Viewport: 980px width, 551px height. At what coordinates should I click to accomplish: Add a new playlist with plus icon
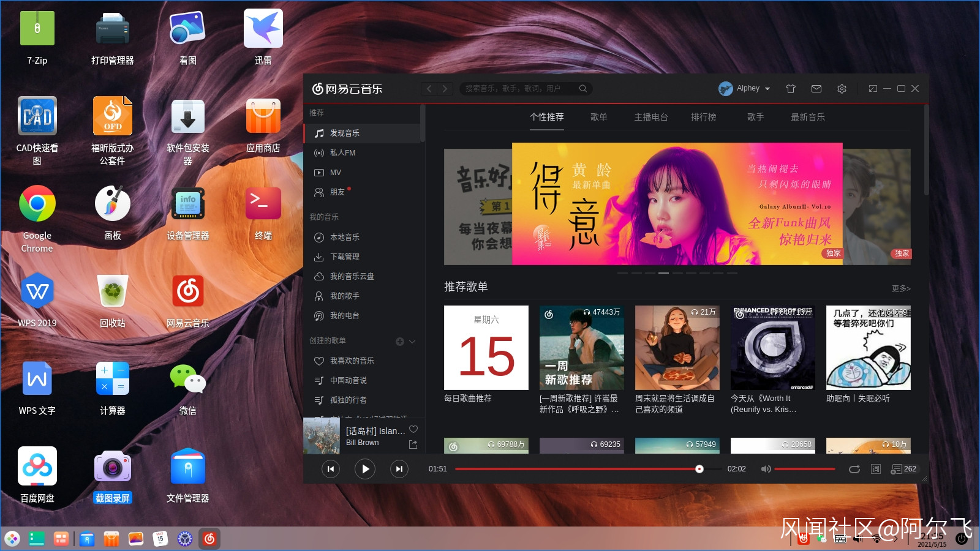(400, 342)
